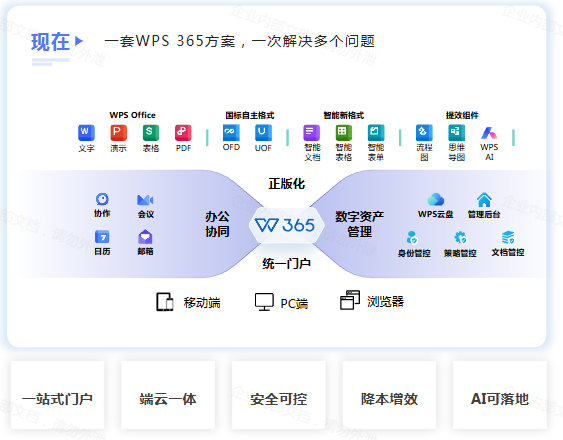563x440 pixels.
Task: Open the 邮箱 mail icon
Action: (x=145, y=237)
